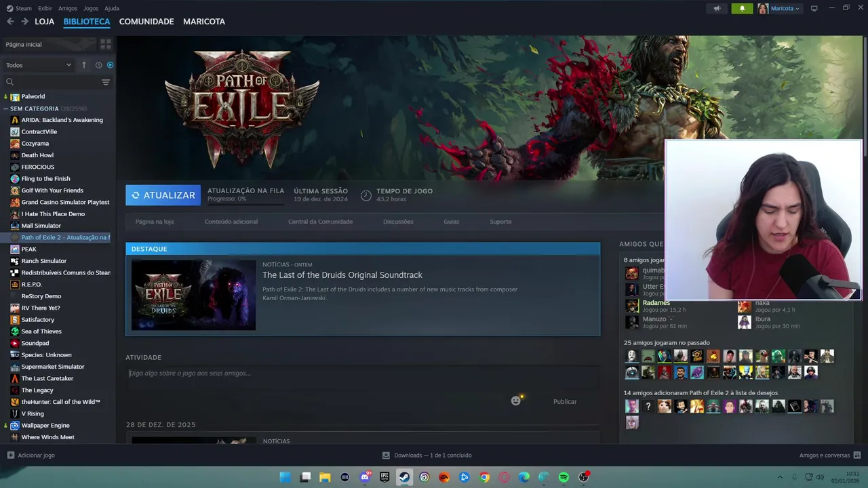Click the ATUALIZAR update button
Screen dimensions: 868x488
[x=163, y=195]
